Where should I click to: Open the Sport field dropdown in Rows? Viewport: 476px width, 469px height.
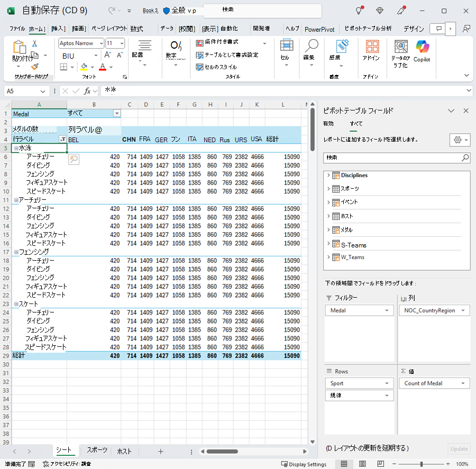click(387, 383)
